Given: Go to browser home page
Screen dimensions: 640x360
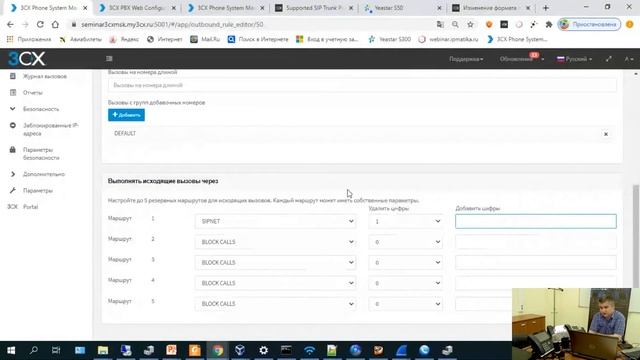Looking at the screenshot, I should coord(55,24).
